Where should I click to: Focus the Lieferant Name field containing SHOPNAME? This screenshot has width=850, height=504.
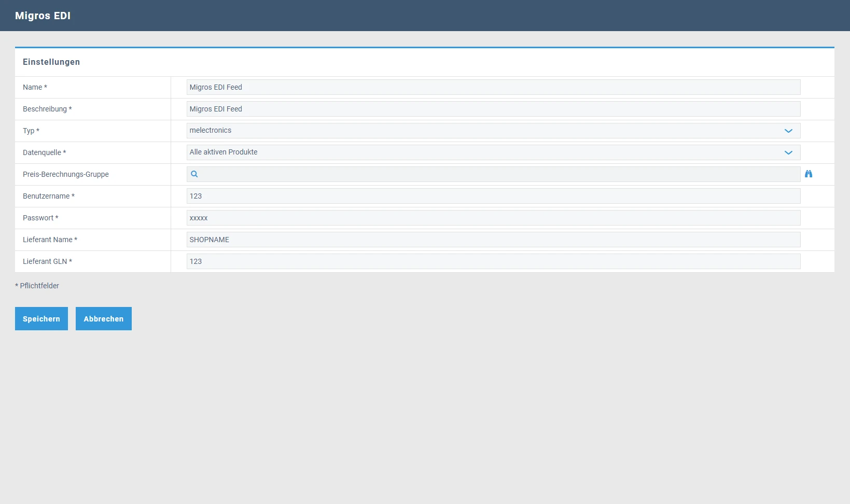pyautogui.click(x=493, y=240)
